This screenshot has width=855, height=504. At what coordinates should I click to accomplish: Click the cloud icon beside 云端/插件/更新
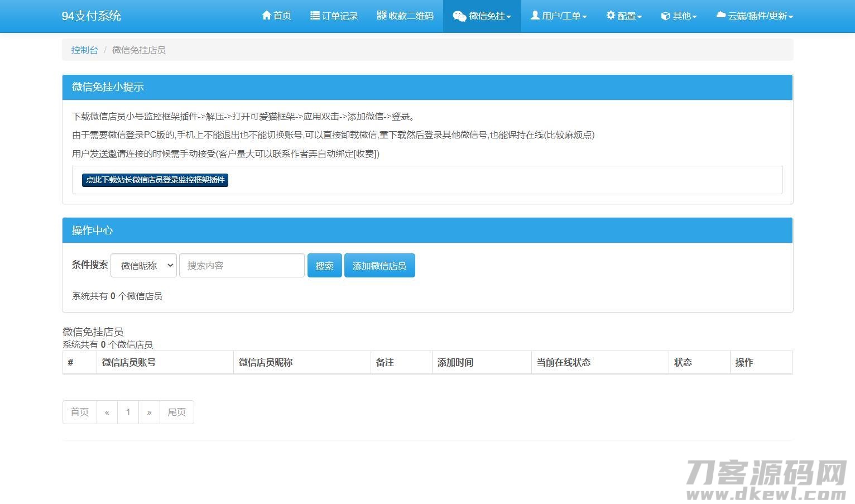(721, 16)
